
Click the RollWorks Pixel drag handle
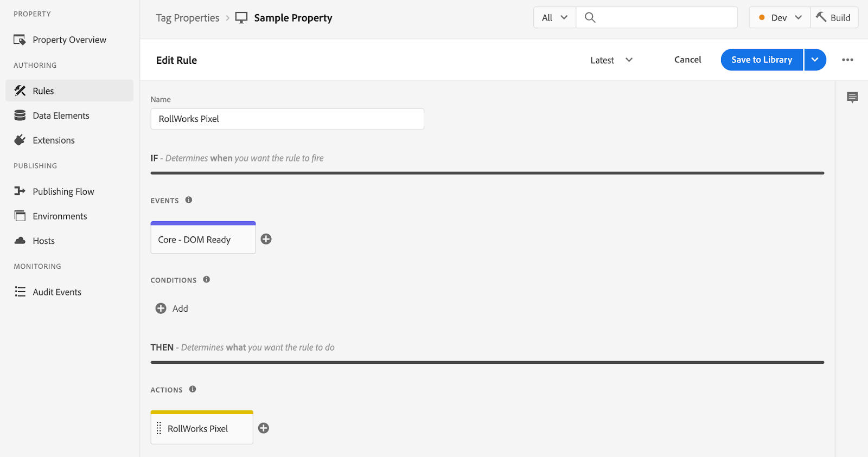click(x=159, y=428)
